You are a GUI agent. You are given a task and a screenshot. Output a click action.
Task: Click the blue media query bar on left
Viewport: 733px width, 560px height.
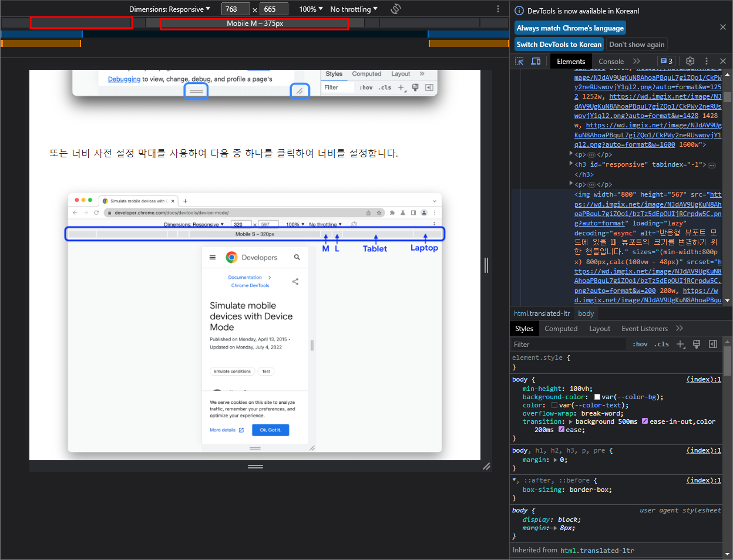point(41,34)
